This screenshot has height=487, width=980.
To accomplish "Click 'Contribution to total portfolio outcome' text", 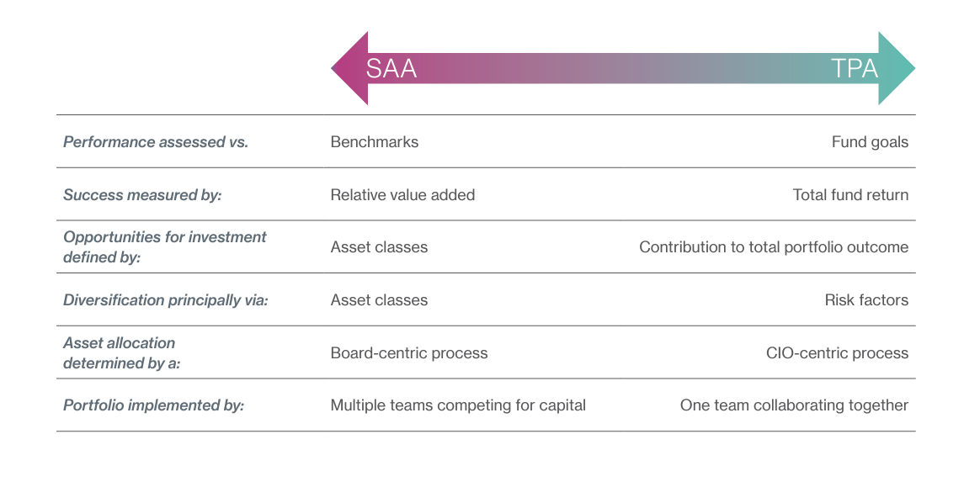I will pos(774,247).
